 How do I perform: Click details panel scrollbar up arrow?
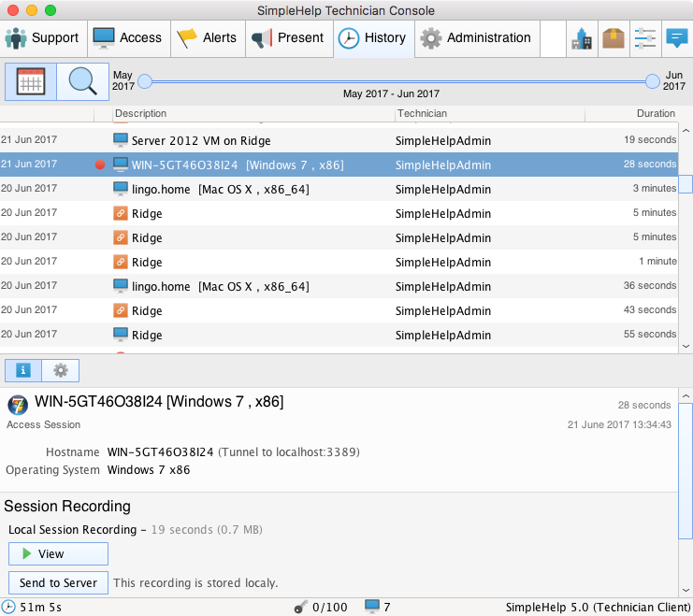[x=686, y=396]
